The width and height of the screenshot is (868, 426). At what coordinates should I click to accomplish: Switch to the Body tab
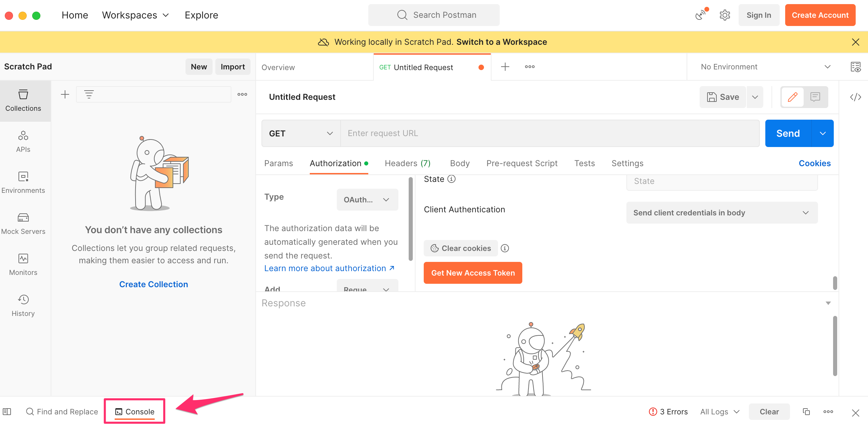point(460,163)
